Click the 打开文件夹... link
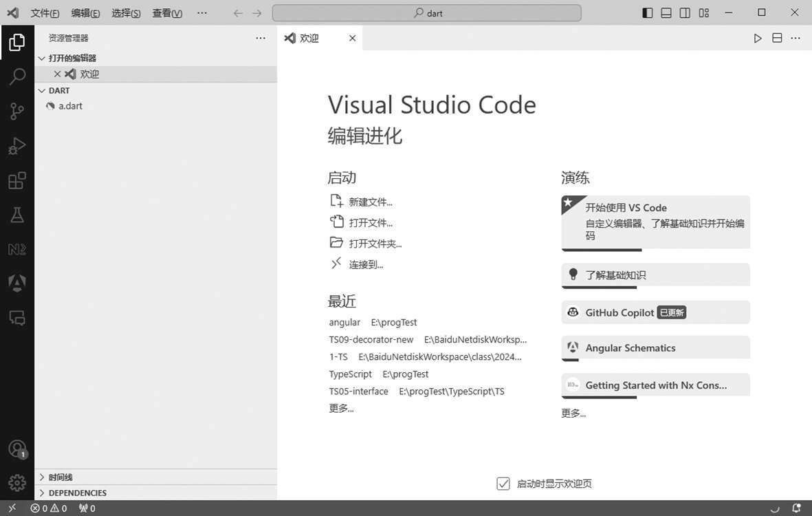 pos(375,244)
